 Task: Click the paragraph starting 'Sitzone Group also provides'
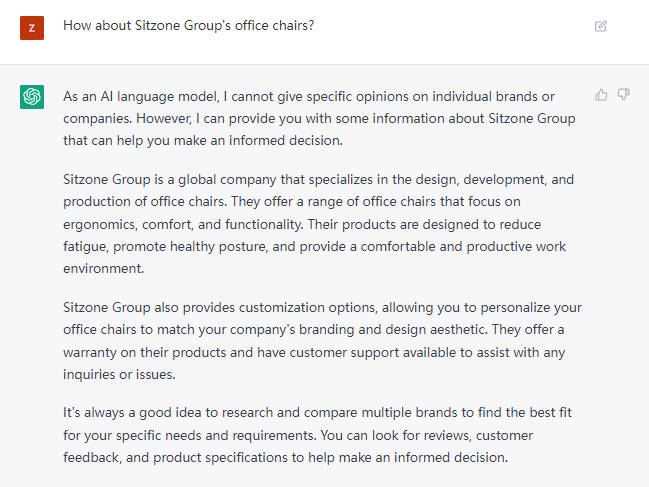(322, 341)
